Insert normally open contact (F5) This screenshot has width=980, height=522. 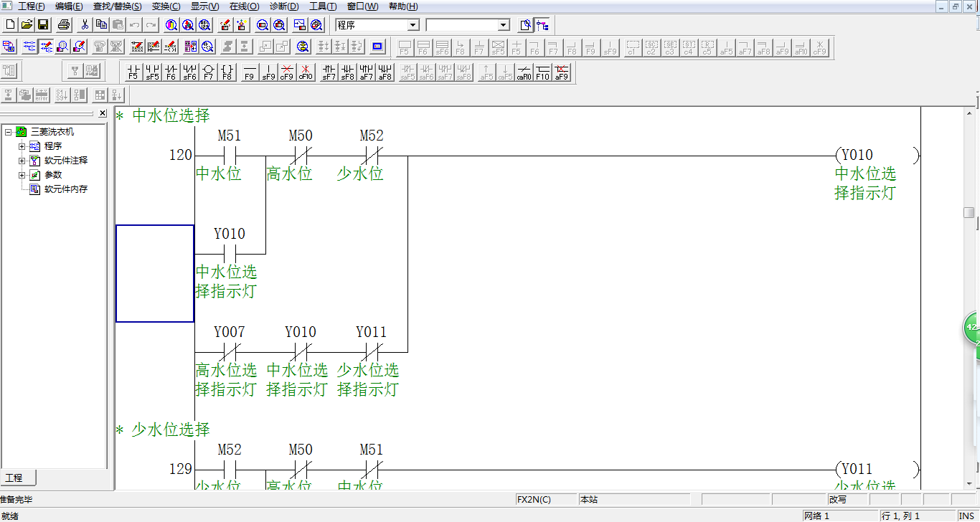pyautogui.click(x=133, y=72)
